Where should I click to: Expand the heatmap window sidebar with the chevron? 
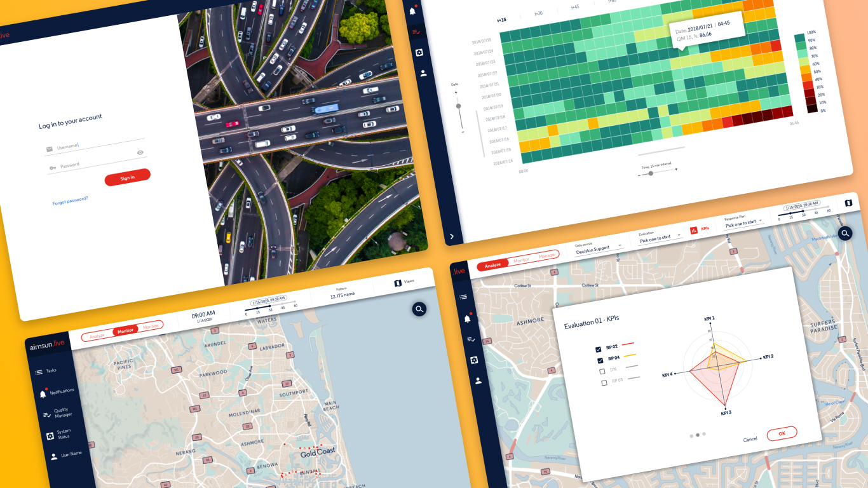(452, 236)
